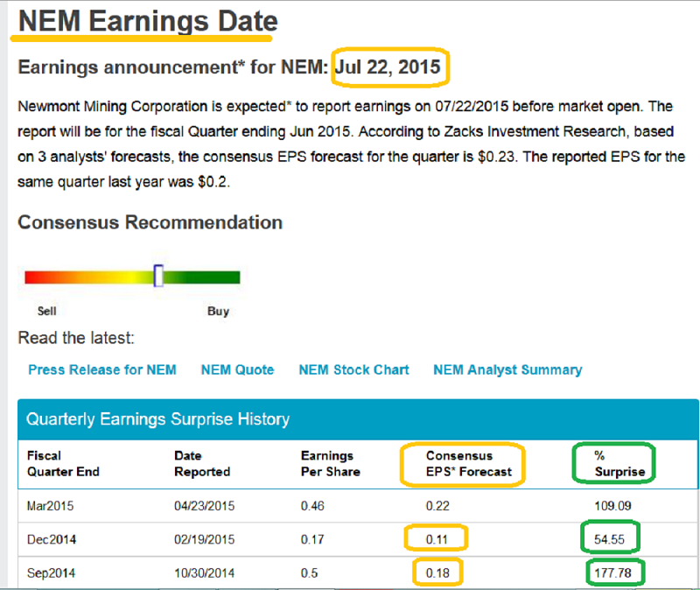This screenshot has width=700, height=590.
Task: Click the Newmont Mining Corporation earnings paragraph
Action: click(x=352, y=144)
